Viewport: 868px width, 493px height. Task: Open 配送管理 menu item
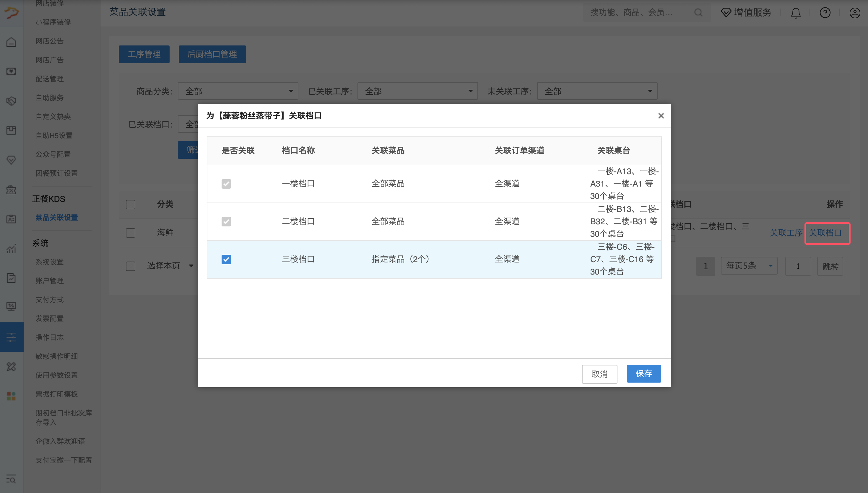tap(49, 79)
